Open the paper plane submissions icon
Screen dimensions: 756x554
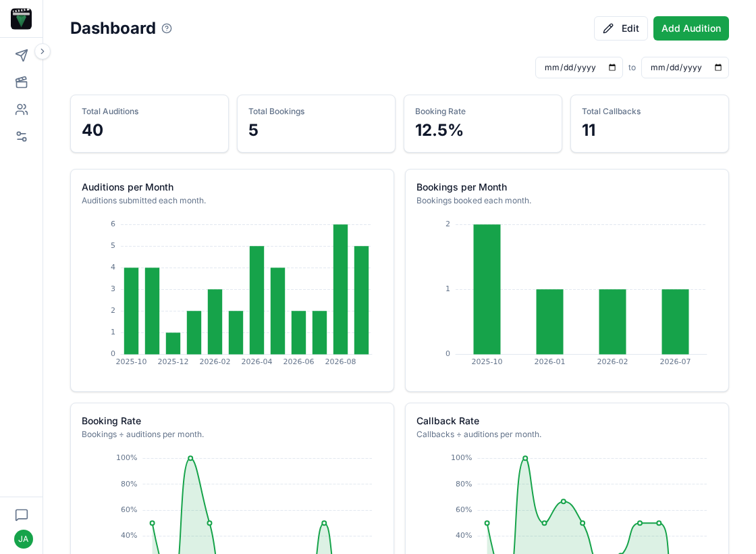click(x=21, y=55)
